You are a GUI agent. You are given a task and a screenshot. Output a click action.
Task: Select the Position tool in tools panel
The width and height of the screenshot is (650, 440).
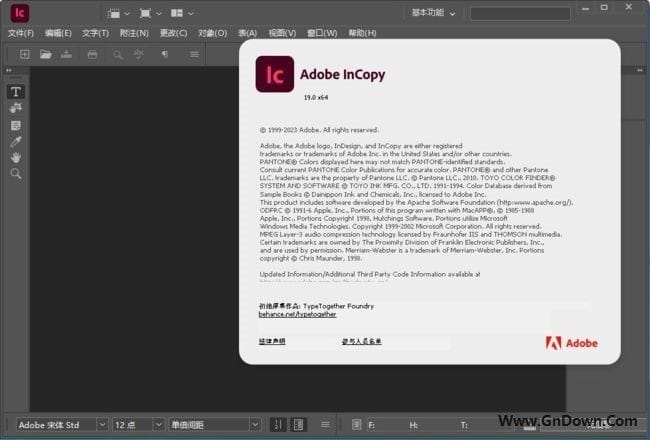(16, 108)
